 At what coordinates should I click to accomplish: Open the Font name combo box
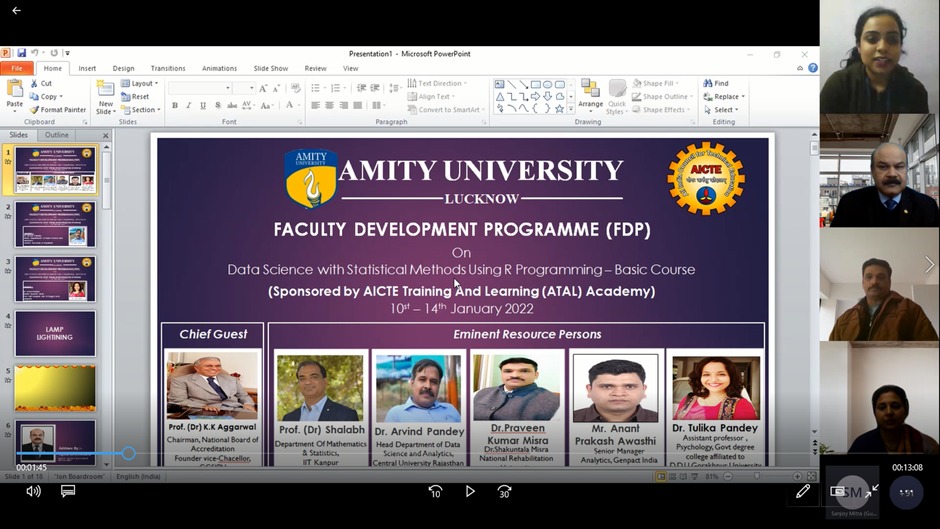tap(200, 88)
